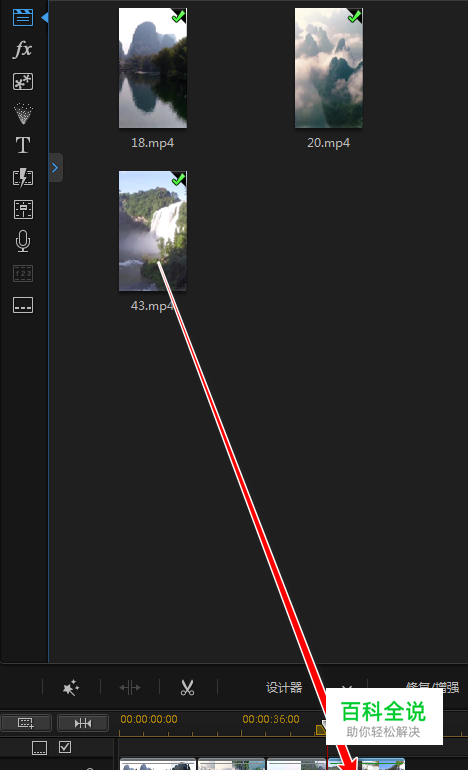Open the Title Room T icon
Viewport: 468px width, 770px height.
23,145
